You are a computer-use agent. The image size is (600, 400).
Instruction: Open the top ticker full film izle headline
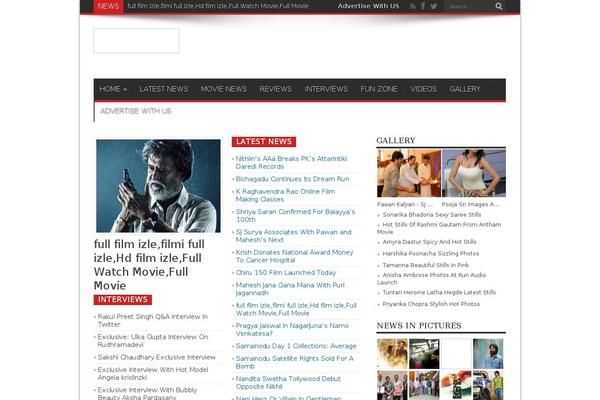[218, 6]
